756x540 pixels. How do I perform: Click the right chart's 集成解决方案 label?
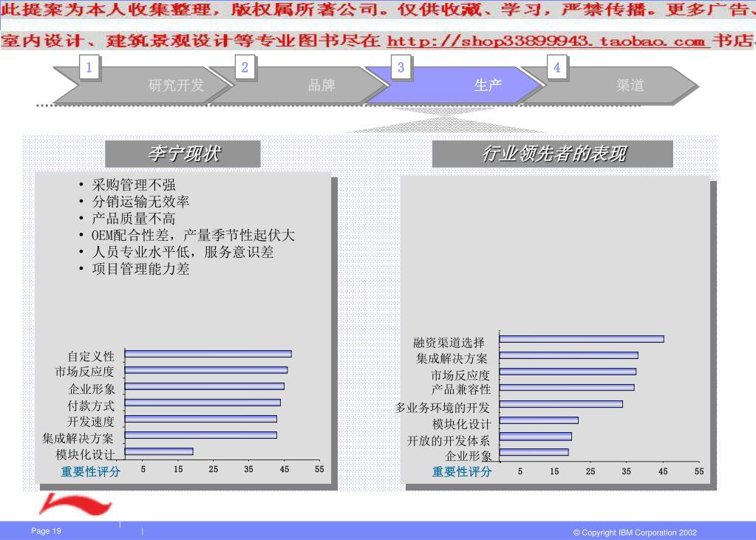pos(452,359)
